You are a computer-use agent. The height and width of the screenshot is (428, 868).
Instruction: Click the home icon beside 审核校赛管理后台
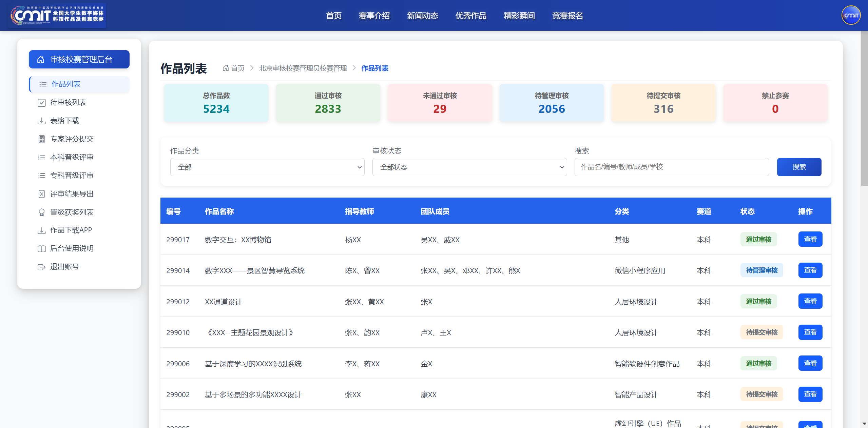point(41,60)
